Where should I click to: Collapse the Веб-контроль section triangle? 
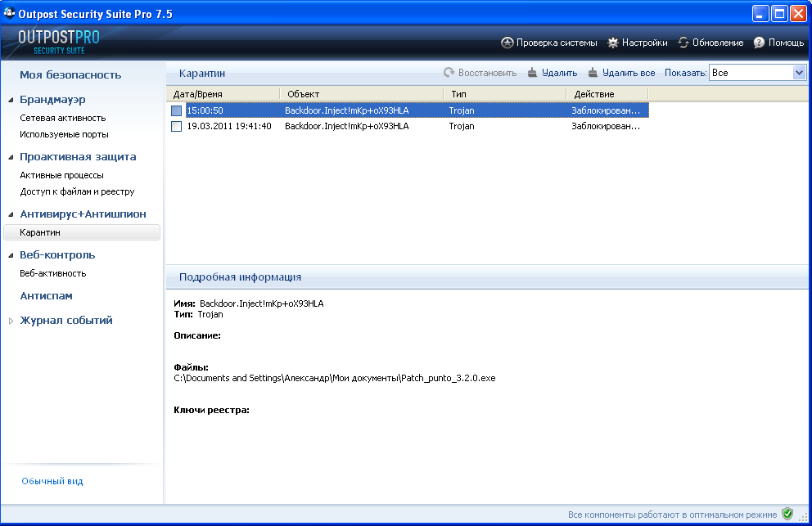11,255
